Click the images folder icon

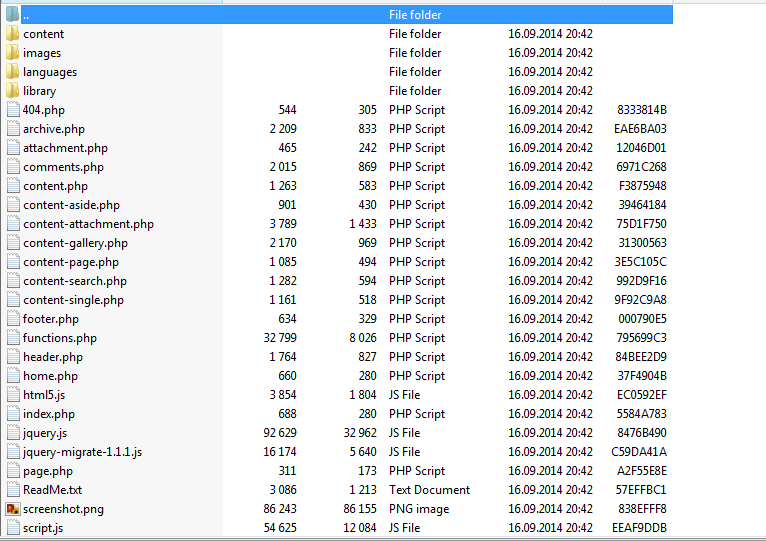pyautogui.click(x=12, y=53)
